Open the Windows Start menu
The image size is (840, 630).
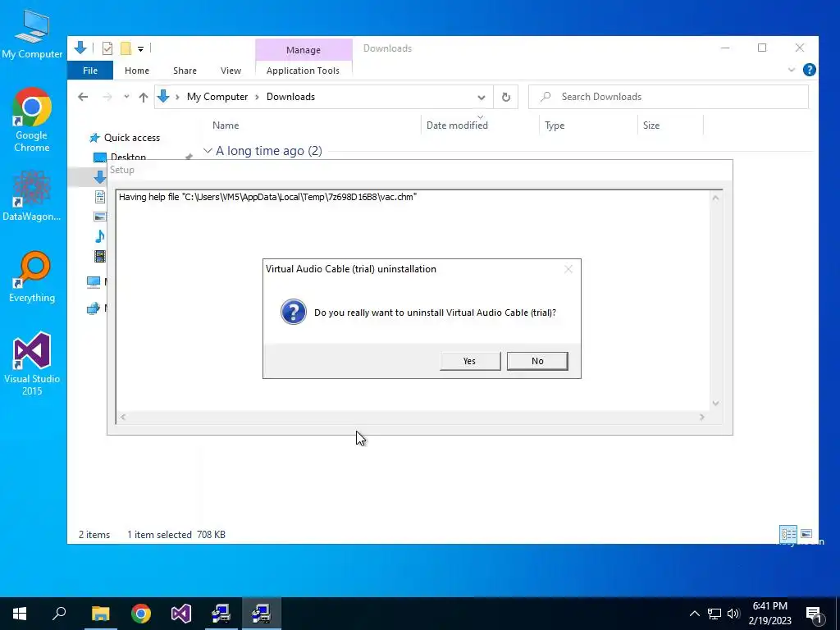click(20, 614)
